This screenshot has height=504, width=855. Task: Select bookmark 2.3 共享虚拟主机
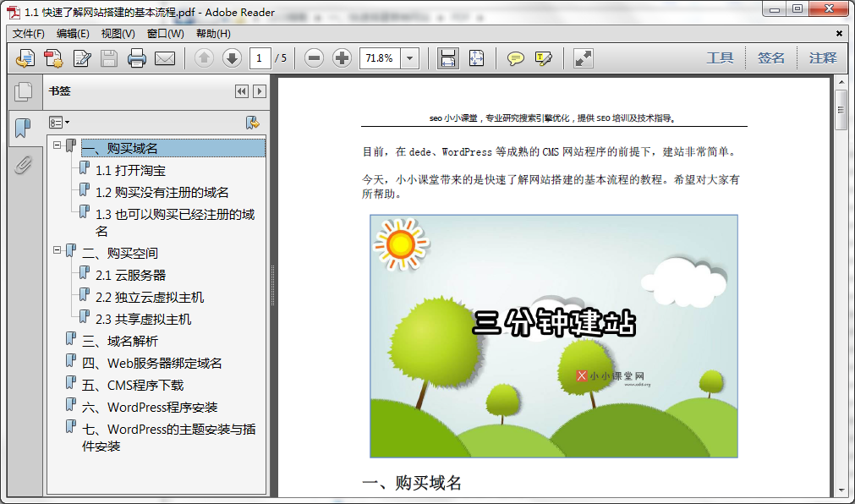coord(144,319)
